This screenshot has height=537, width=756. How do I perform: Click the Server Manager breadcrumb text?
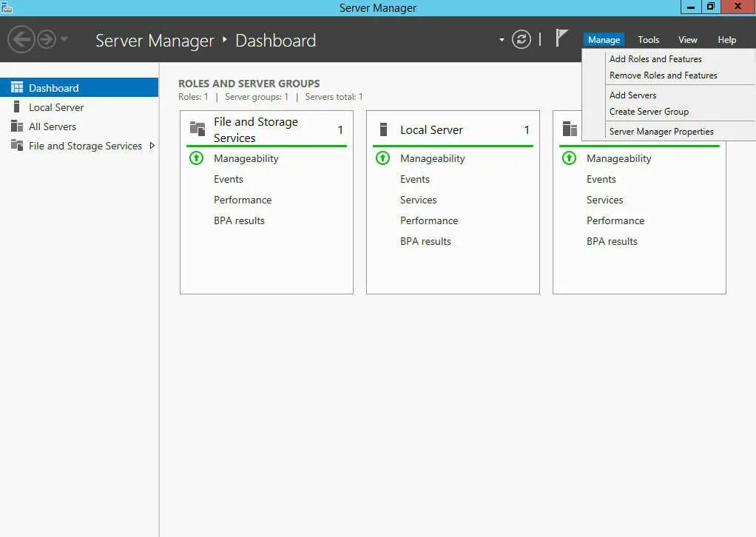(x=155, y=41)
